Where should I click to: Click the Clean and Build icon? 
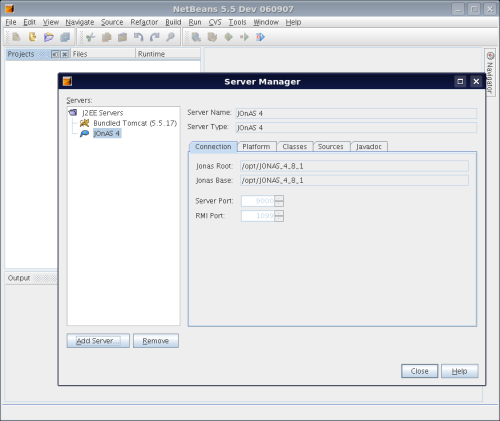tap(212, 37)
